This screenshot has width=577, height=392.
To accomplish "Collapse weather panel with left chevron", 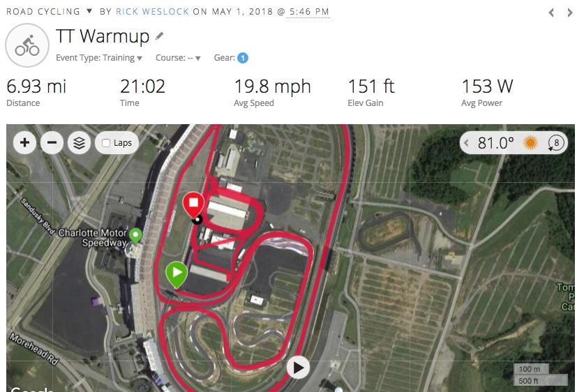I will pos(466,143).
